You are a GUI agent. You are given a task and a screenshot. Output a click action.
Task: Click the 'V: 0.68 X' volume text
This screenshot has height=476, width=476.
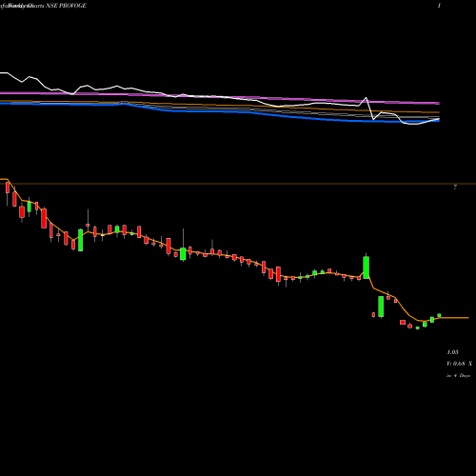pos(459,364)
